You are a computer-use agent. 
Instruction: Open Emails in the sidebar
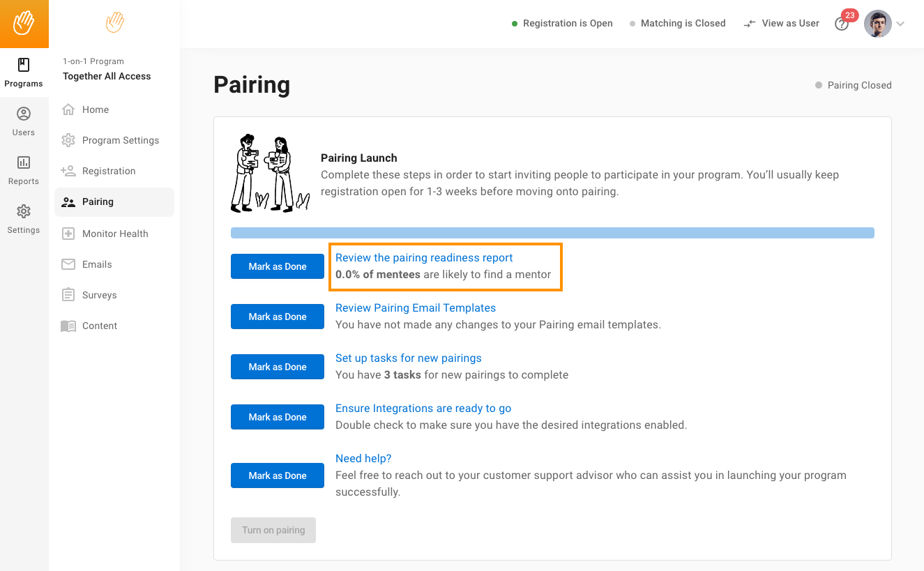tap(97, 264)
